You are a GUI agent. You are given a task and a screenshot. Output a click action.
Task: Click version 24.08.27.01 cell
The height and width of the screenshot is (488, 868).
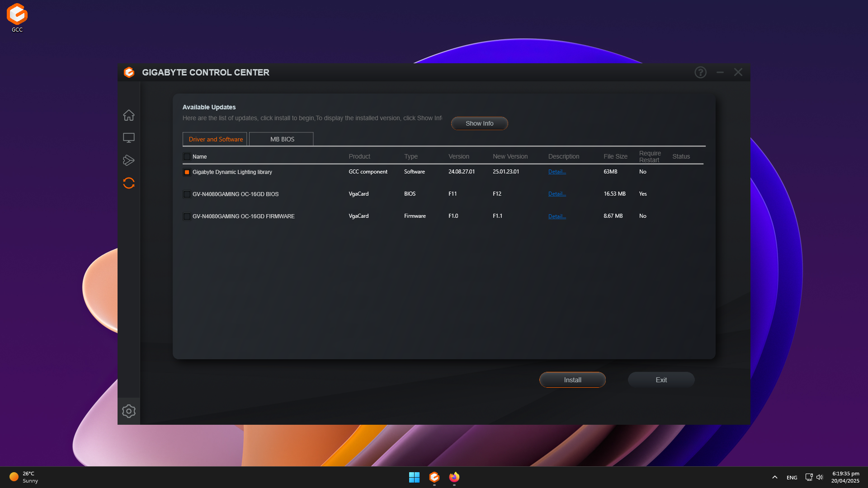[462, 172]
